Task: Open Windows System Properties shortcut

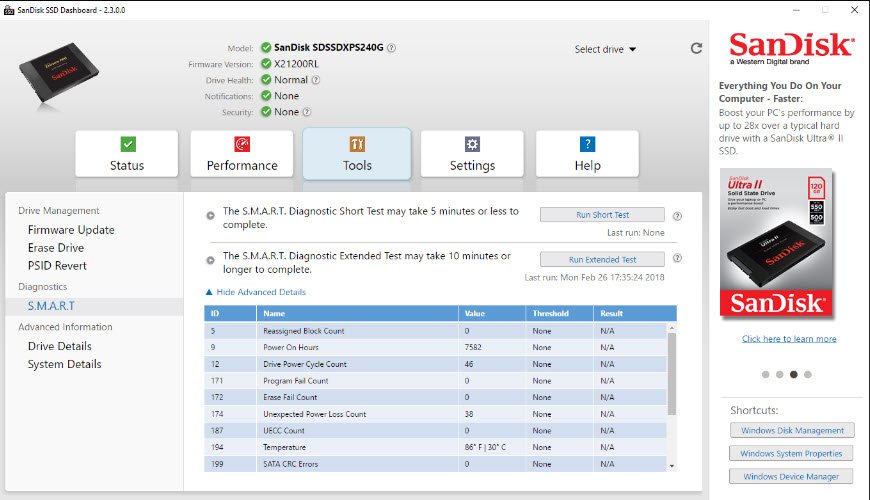Action: [791, 453]
